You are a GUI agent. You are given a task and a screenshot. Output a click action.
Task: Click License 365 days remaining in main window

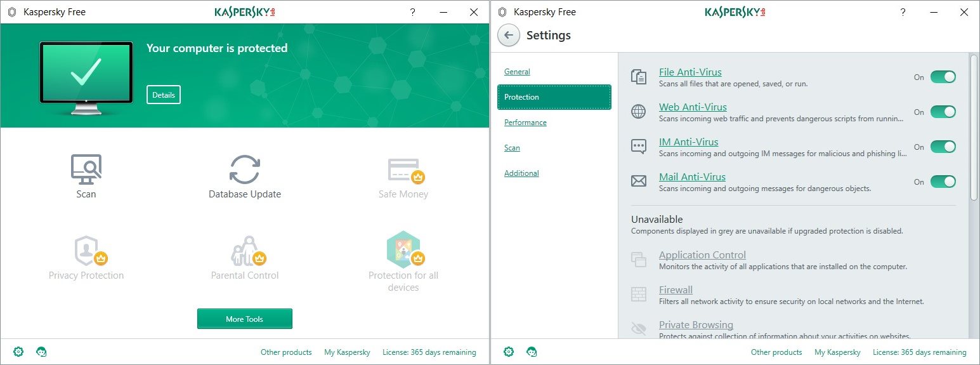coord(429,352)
